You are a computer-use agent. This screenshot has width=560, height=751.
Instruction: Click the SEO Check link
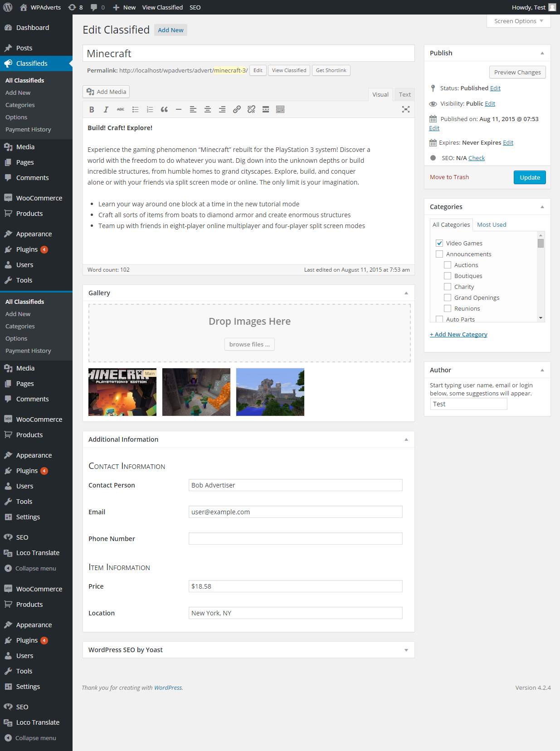tap(477, 158)
